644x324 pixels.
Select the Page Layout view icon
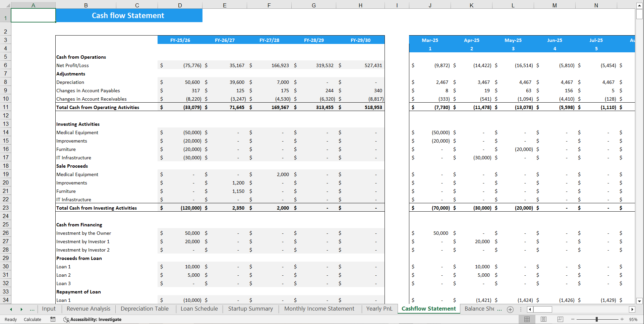(x=543, y=319)
